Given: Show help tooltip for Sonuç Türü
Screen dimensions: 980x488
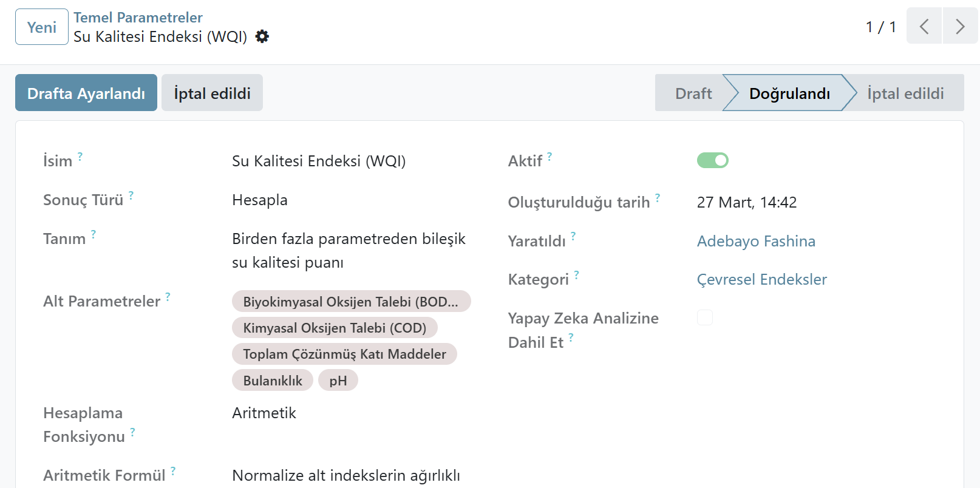Looking at the screenshot, I should coord(131,195).
